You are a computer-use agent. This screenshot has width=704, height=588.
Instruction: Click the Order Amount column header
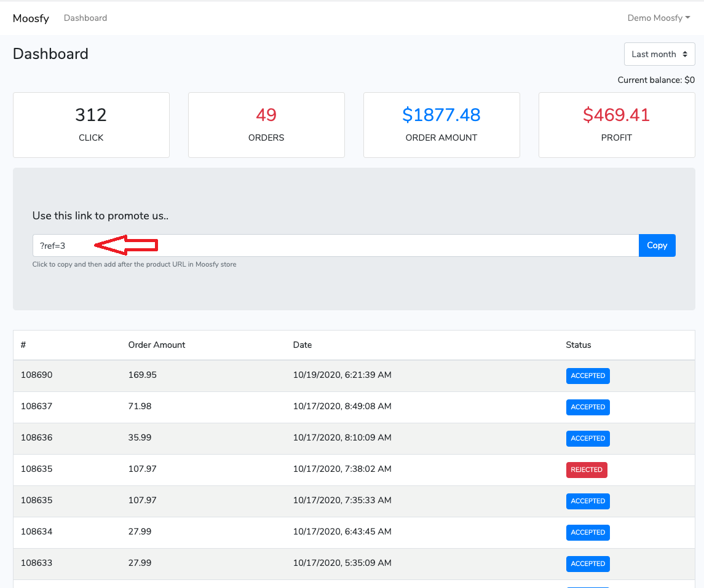(157, 345)
